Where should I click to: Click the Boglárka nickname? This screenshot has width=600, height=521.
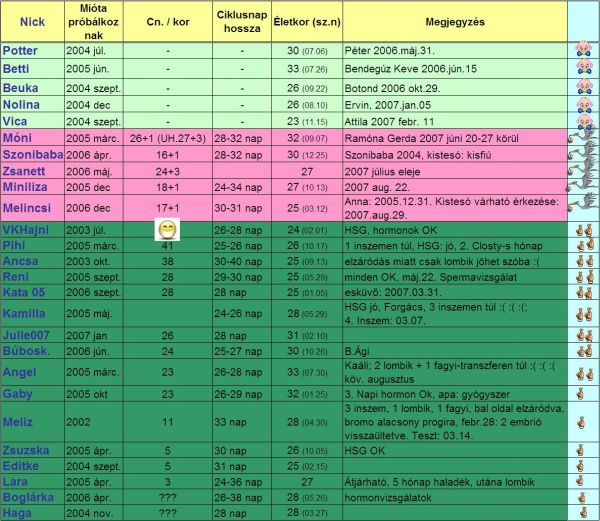pos(28,497)
